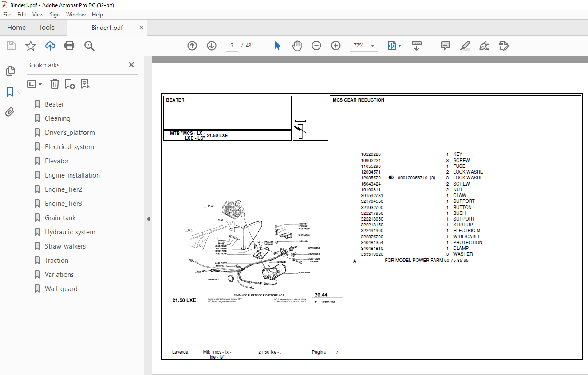Open the Elevator bookmark
This screenshot has width=588, height=375.
57,161
